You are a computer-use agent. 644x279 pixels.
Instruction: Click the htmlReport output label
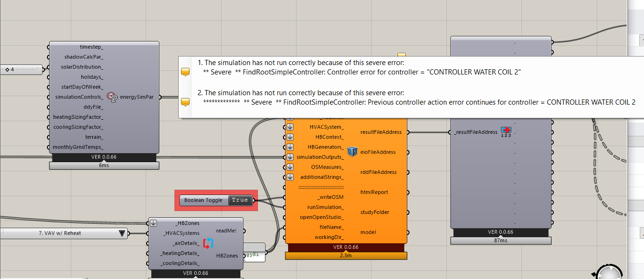[x=374, y=192]
